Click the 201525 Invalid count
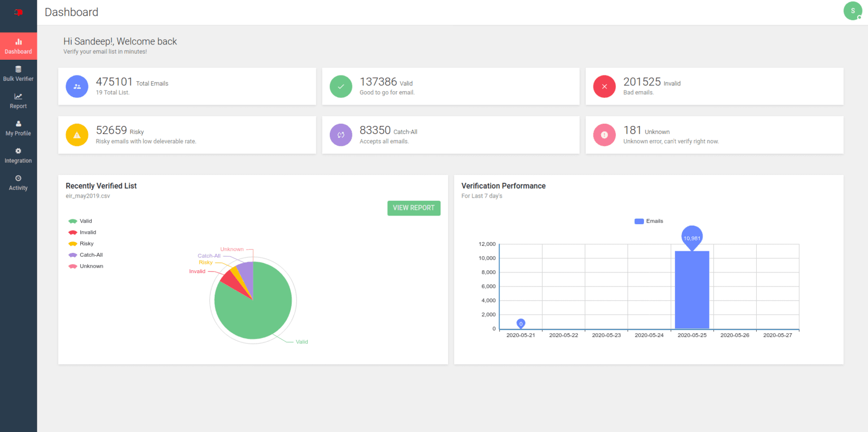 click(x=642, y=82)
